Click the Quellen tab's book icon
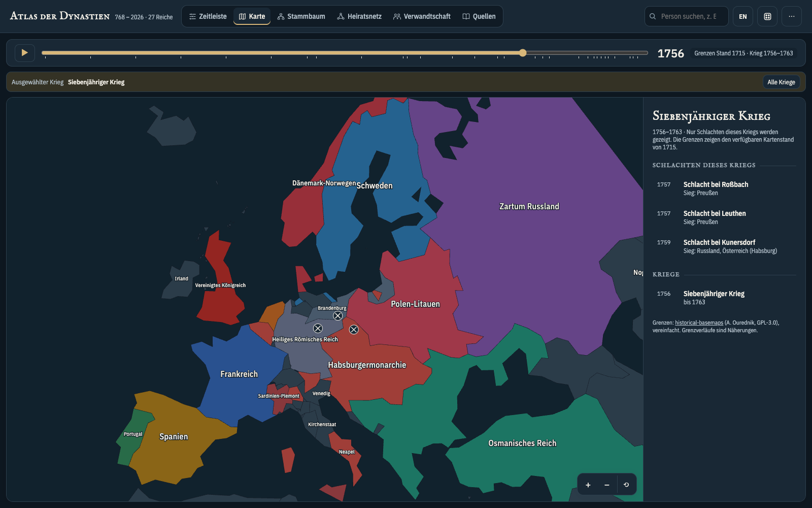Image resolution: width=812 pixels, height=508 pixels. (466, 17)
